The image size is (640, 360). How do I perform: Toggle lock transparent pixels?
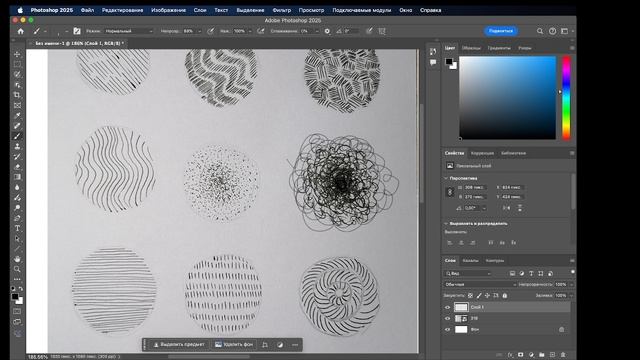tap(470, 296)
